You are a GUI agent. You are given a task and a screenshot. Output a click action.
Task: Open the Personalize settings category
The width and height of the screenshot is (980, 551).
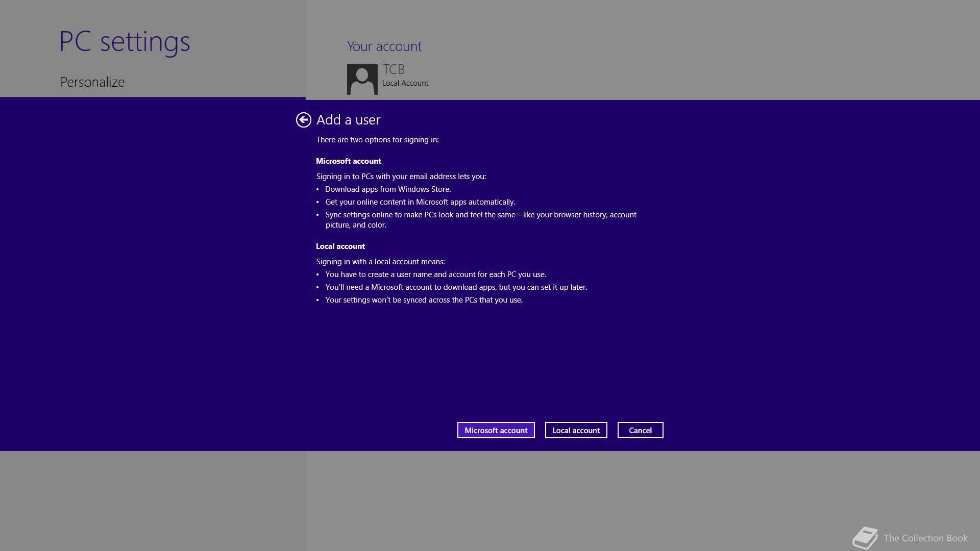click(x=92, y=82)
